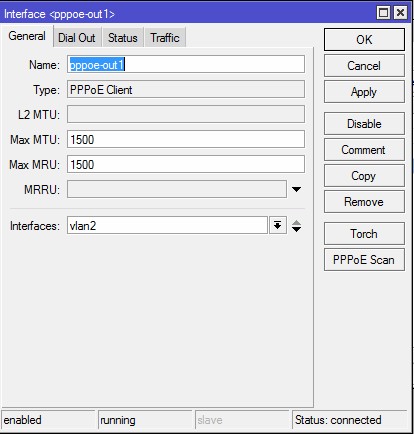Viewport: 414px width, 434px height.
Task: Launch the Torch tool
Action: point(364,234)
